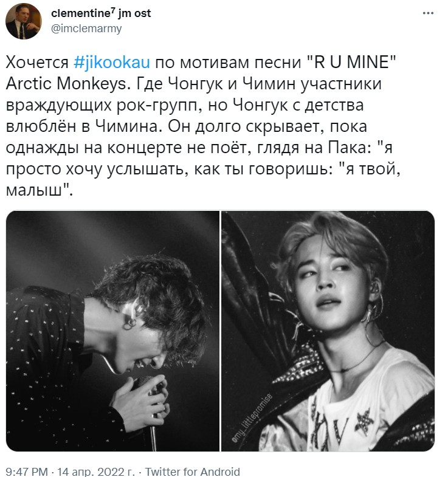Open the left photo of singer with microphone
Image resolution: width=448 pixels, height=477 pixels.
click(112, 331)
